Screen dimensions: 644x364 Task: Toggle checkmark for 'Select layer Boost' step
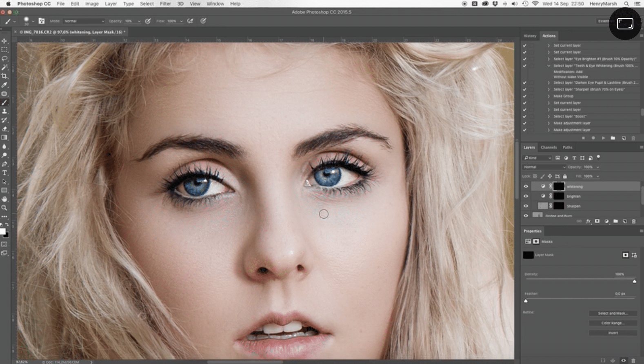point(524,116)
